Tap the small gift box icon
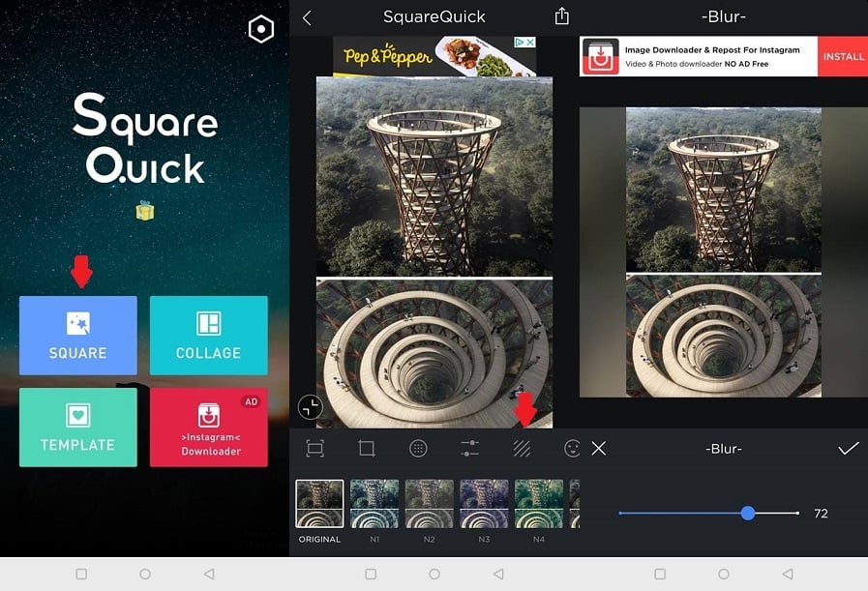Image resolution: width=868 pixels, height=591 pixels. coord(145,211)
